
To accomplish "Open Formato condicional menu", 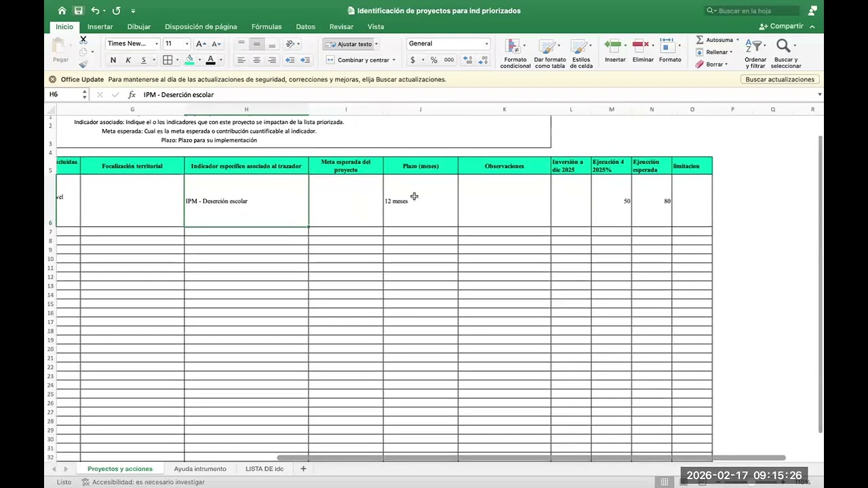I will pos(515,54).
